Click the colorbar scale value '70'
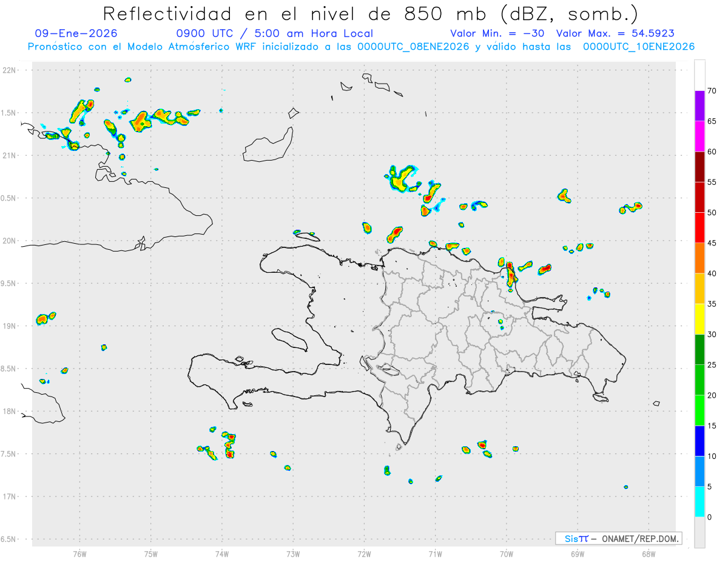 (x=712, y=91)
